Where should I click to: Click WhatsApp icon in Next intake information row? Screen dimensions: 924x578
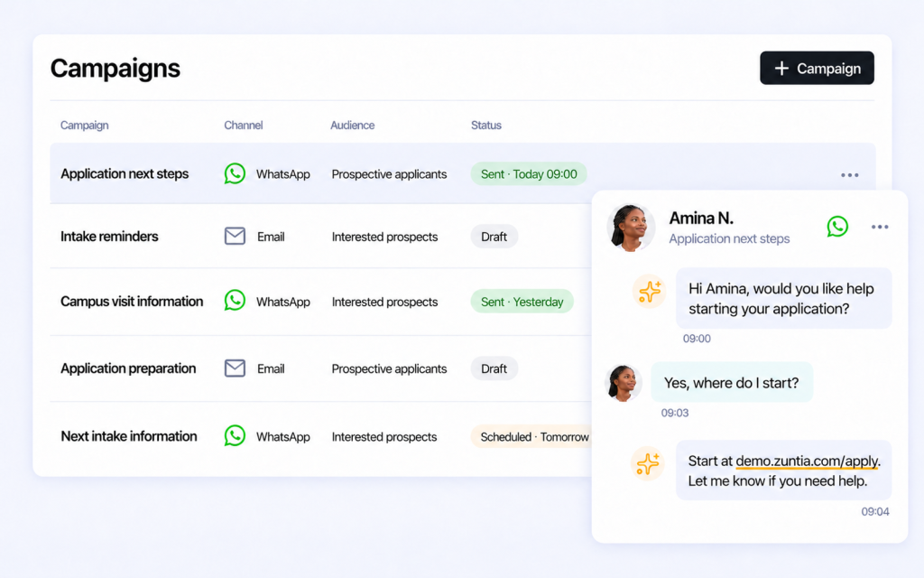point(235,436)
